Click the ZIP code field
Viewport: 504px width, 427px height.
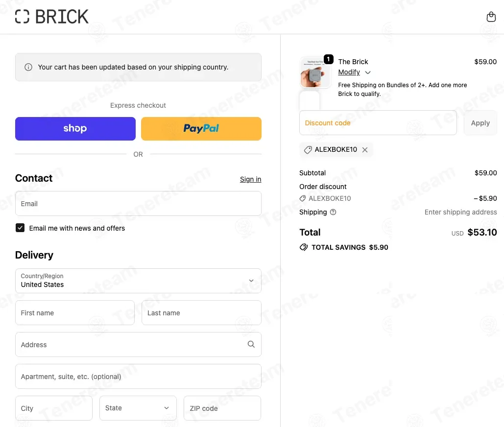(222, 408)
